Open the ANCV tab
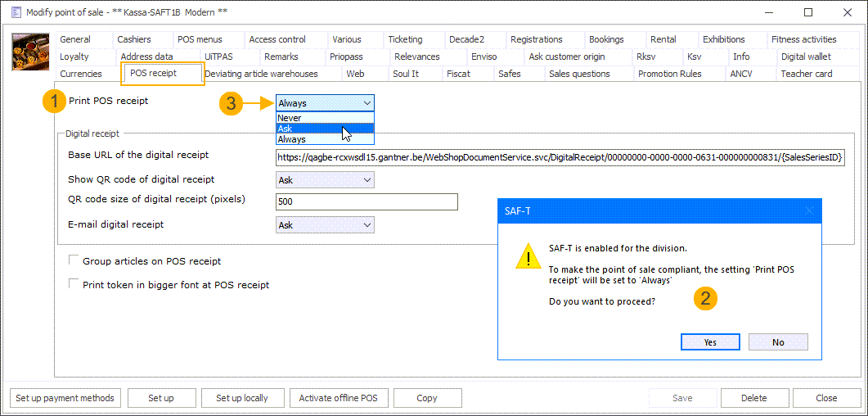This screenshot has height=416, width=868. (749, 74)
